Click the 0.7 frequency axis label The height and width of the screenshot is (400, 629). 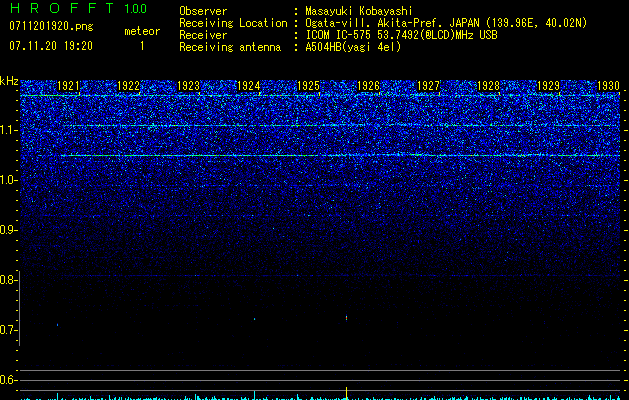7,330
